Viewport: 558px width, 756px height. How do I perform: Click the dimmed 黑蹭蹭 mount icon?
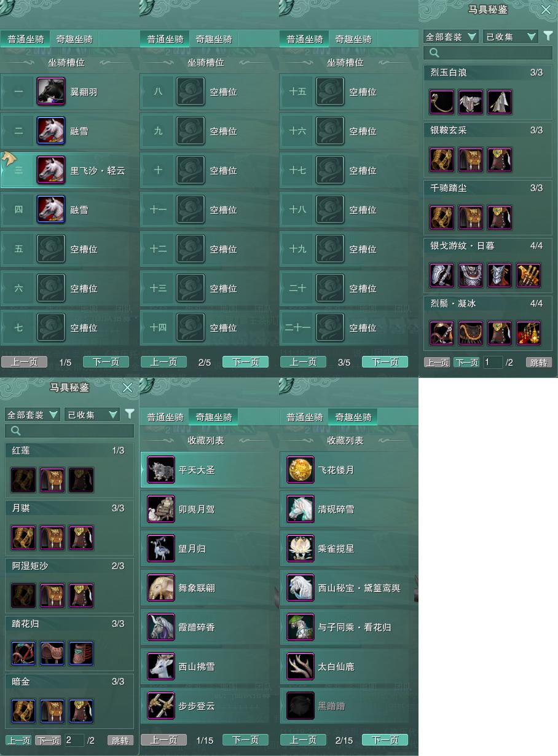click(x=301, y=706)
